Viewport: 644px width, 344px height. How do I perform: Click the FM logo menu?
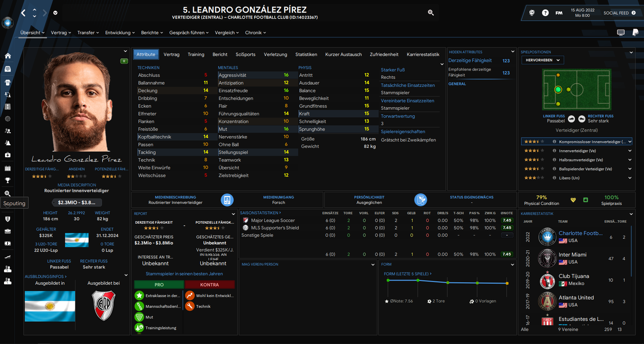pyautogui.click(x=559, y=13)
